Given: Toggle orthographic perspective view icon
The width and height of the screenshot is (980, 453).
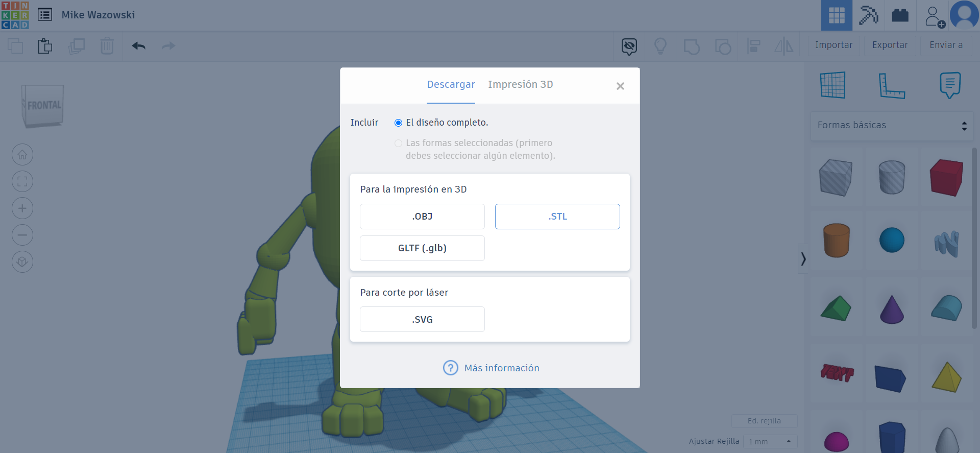Looking at the screenshot, I should tap(22, 262).
